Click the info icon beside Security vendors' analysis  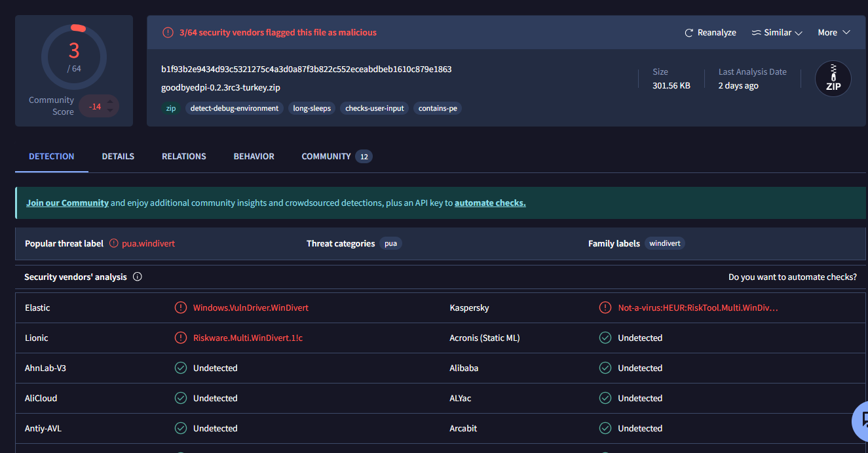(x=138, y=277)
